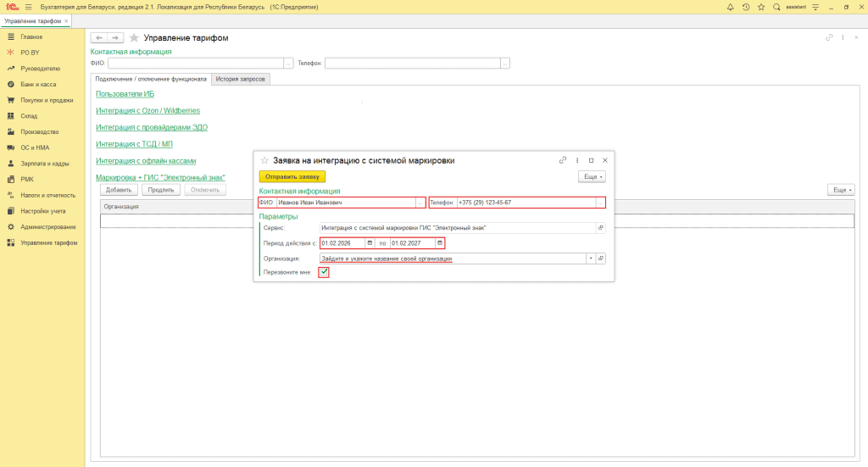
Task: Open the dialog's 'Еще' dropdown menu
Action: (592, 176)
